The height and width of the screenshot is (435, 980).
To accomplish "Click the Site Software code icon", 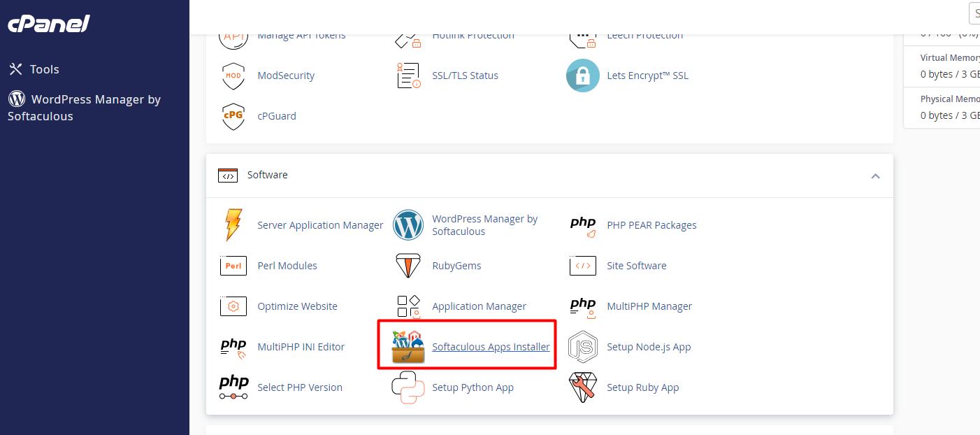I will click(583, 266).
